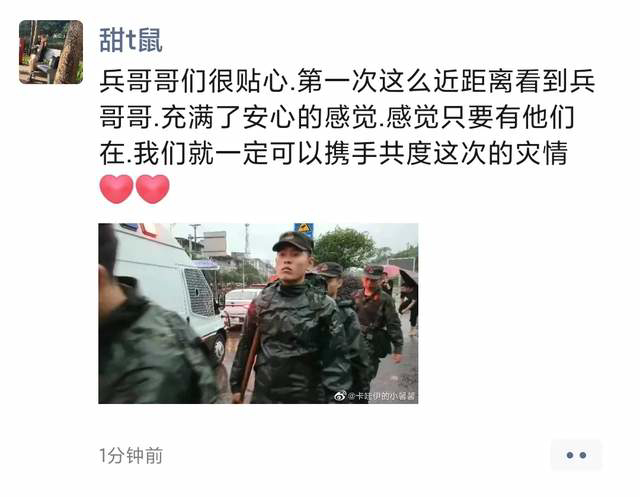
Task: Open the username 甜t鼠 link
Action: click(x=131, y=40)
